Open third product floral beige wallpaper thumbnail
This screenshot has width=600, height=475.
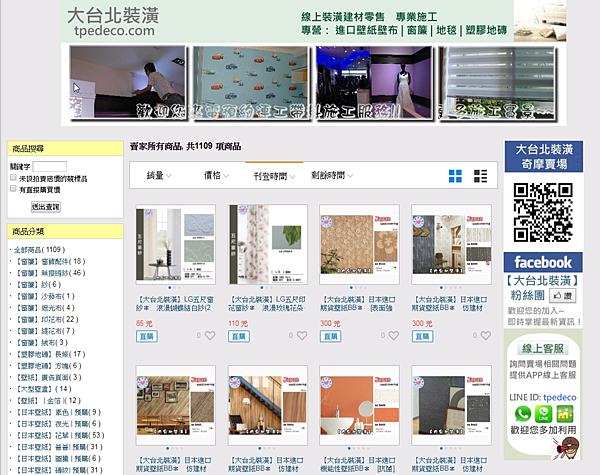pos(359,245)
